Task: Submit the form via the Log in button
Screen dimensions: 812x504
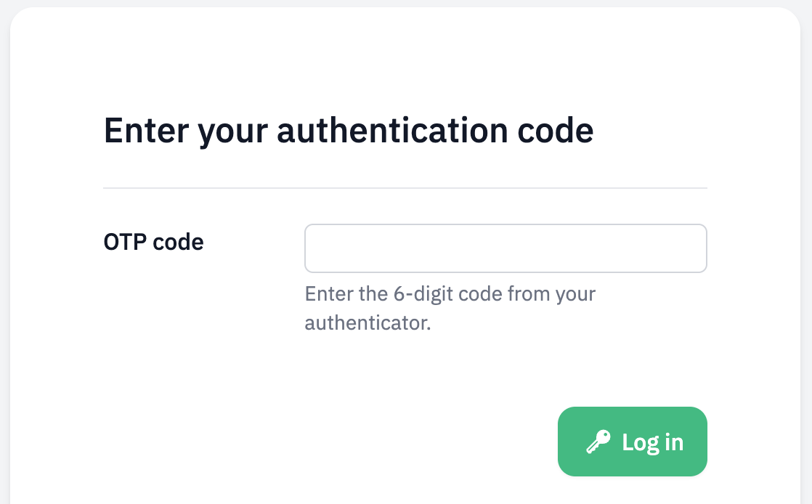Action: click(x=632, y=441)
